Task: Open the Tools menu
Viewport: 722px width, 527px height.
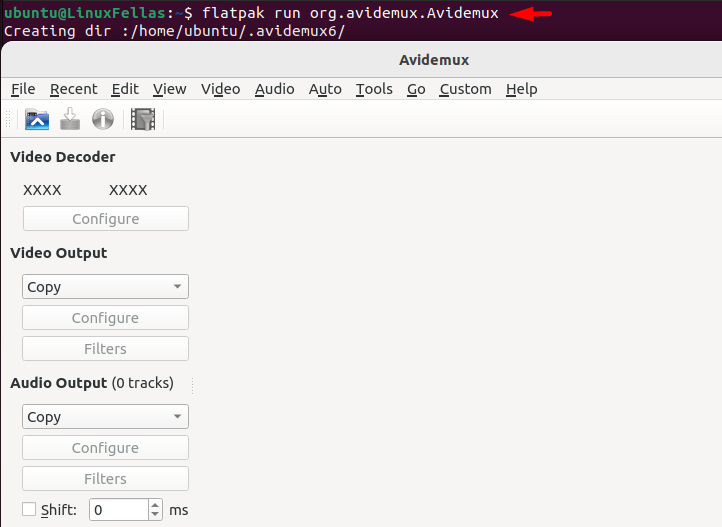Action: click(374, 89)
